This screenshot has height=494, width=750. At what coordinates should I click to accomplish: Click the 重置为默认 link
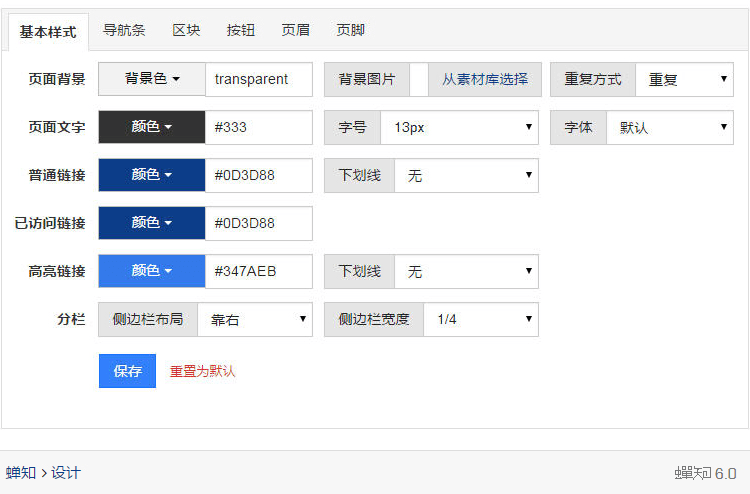click(x=202, y=371)
